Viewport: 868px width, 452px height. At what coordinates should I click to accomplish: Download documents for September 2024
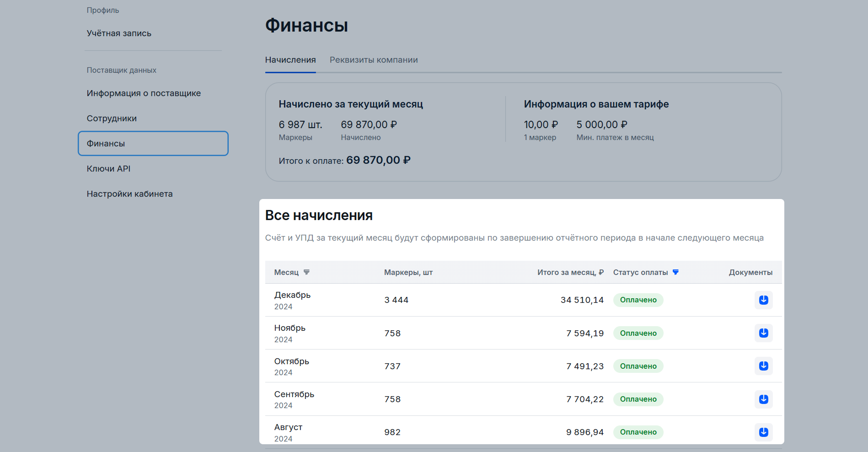click(x=763, y=399)
